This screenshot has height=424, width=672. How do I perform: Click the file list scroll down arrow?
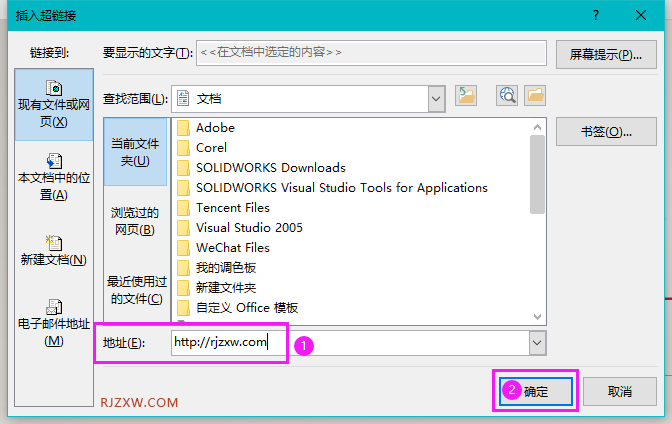click(537, 317)
